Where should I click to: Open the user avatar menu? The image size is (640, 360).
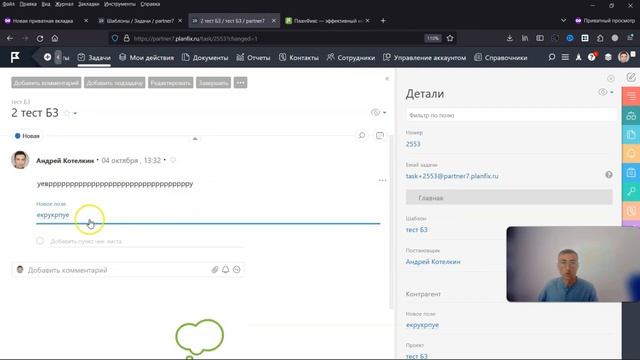click(x=624, y=57)
